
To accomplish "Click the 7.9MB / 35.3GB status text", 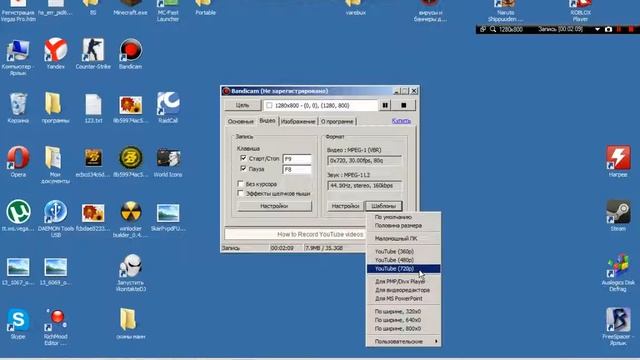I will pyautogui.click(x=324, y=248).
